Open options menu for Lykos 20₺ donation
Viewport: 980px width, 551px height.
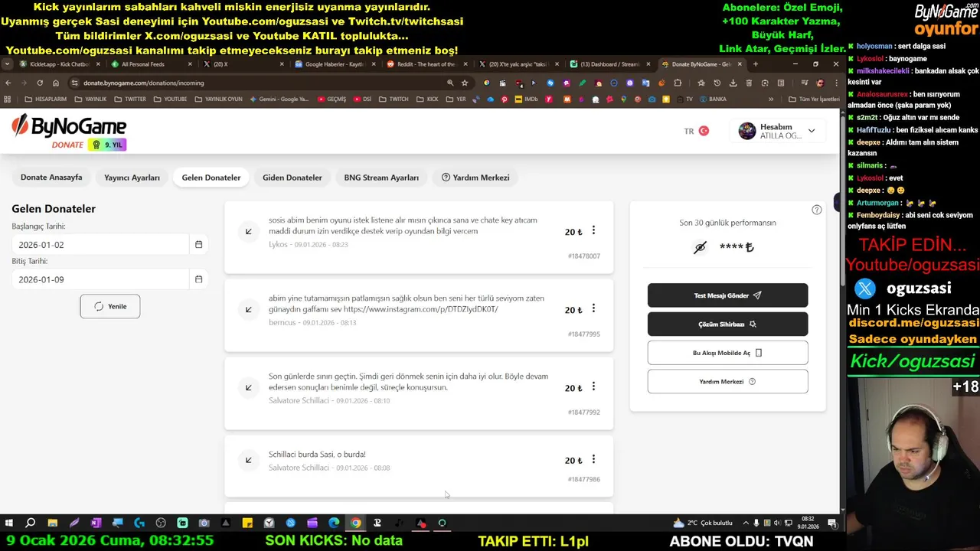click(593, 230)
